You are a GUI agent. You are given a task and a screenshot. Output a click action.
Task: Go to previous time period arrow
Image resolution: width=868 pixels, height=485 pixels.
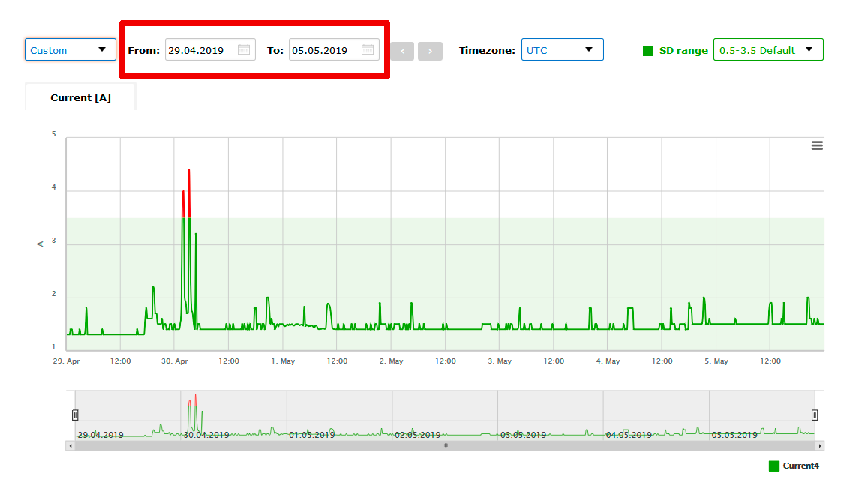click(402, 52)
